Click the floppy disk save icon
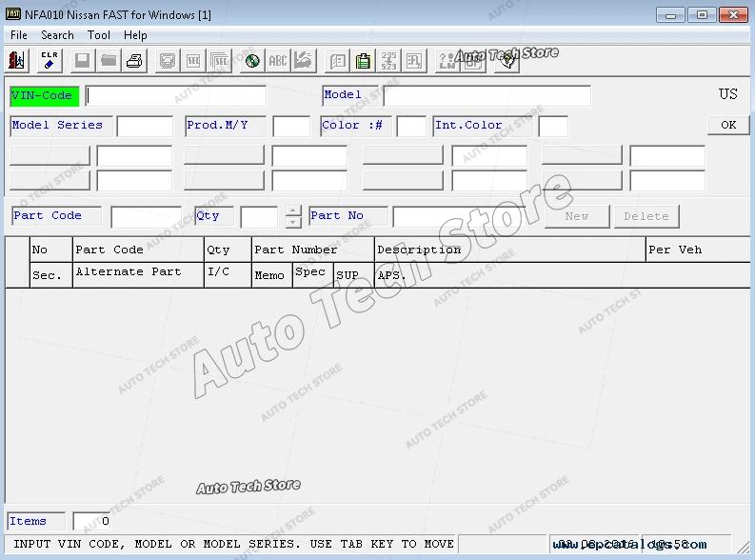This screenshot has width=755, height=560. click(x=82, y=61)
